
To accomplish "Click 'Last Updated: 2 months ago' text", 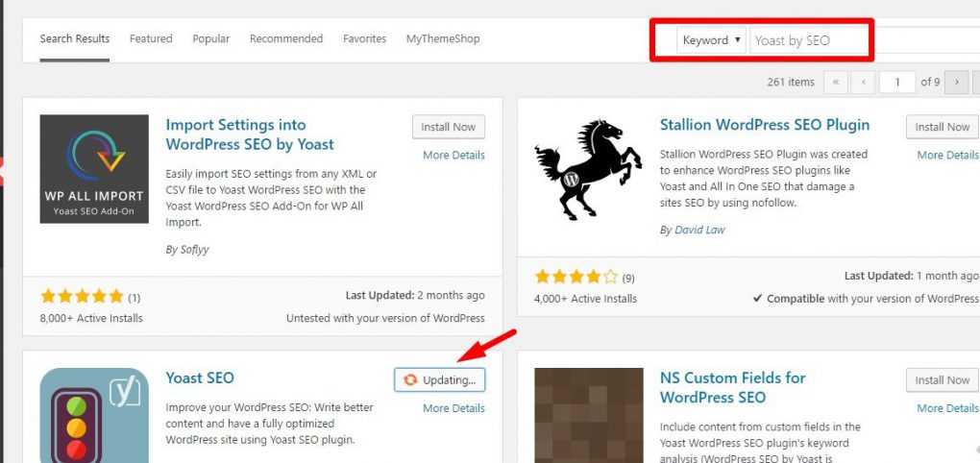I will coord(415,296).
